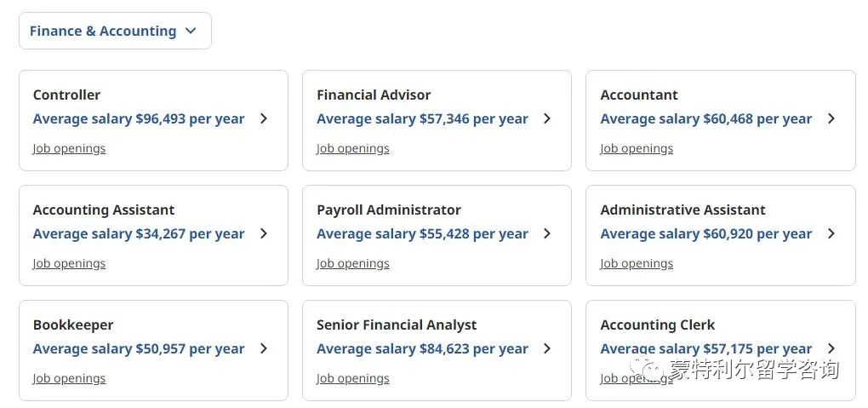Click the arrow on the Payroll Administrator card

pyautogui.click(x=547, y=233)
